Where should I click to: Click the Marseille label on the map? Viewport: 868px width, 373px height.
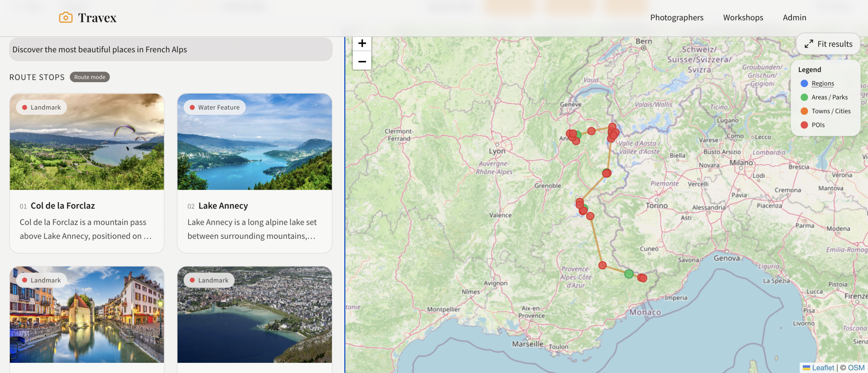527,344
